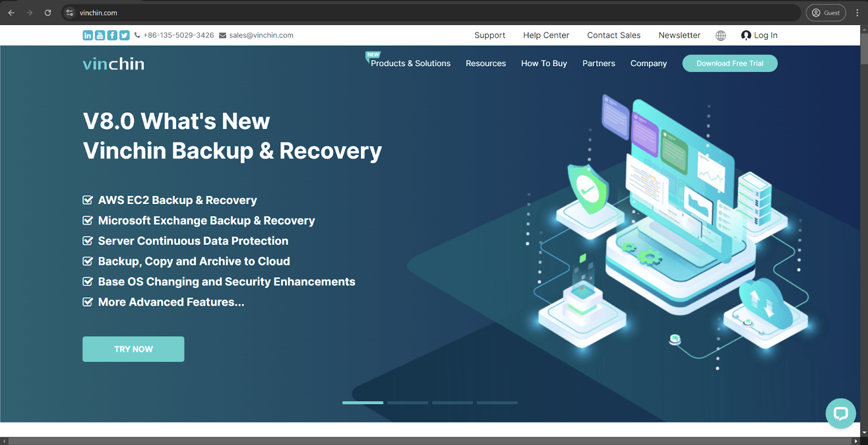Screen dimensions: 868x445
Task: Open the How To Buy menu
Action: (544, 63)
